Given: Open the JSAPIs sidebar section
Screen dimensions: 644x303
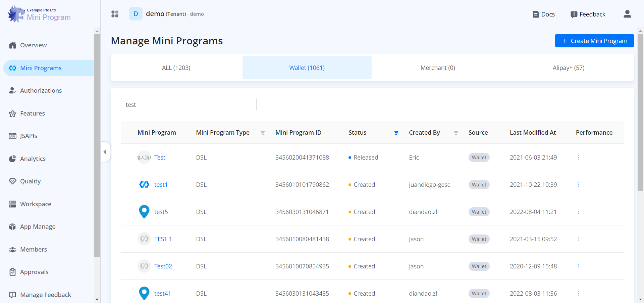Looking at the screenshot, I should 29,136.
